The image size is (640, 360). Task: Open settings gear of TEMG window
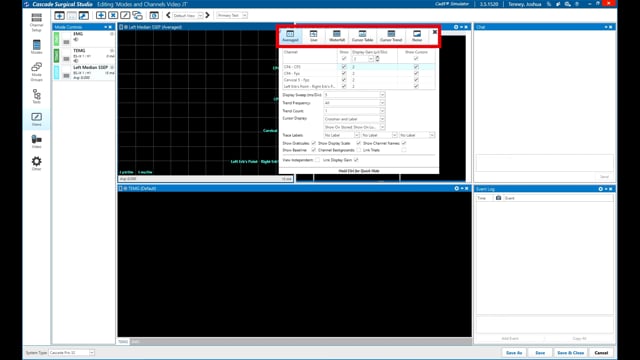pyautogui.click(x=457, y=188)
